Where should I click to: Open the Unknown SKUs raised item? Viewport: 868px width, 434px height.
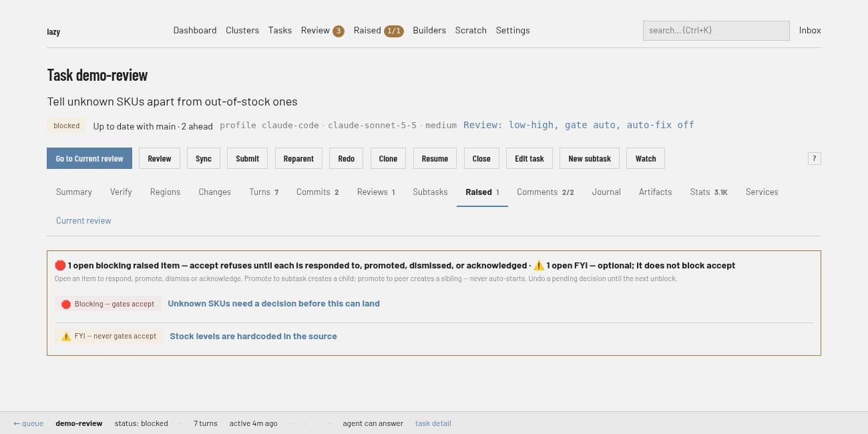[274, 303]
